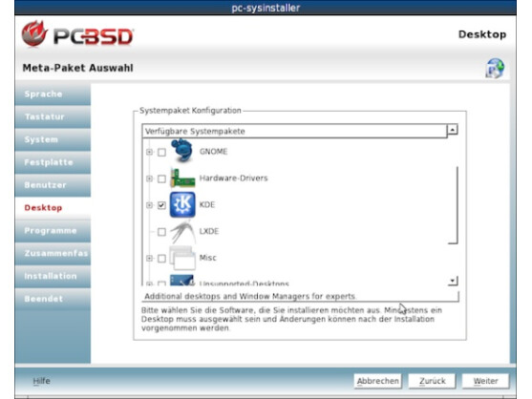The height and width of the screenshot is (399, 532).
Task: Expand the Misc package group
Action: point(149,259)
